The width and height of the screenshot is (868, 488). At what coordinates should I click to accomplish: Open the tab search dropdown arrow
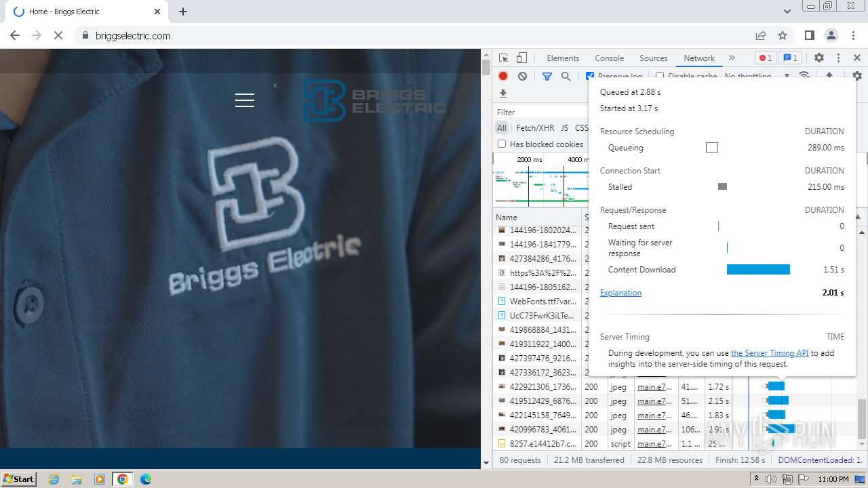787,12
